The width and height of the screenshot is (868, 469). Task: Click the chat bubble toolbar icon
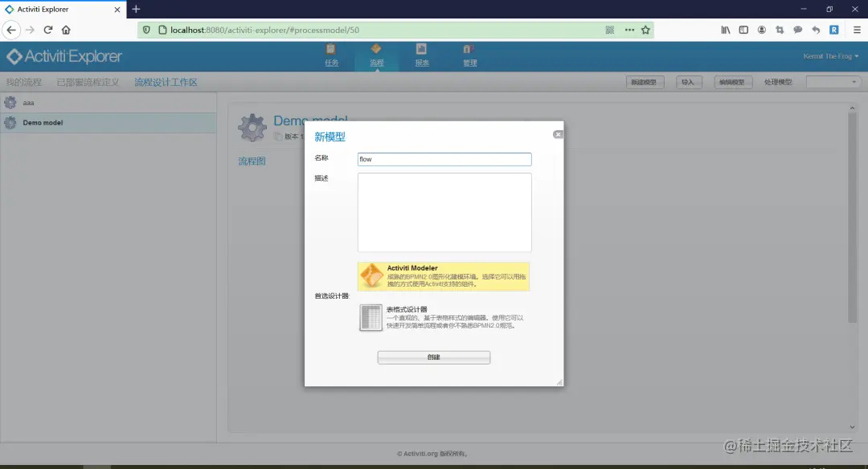tap(798, 30)
